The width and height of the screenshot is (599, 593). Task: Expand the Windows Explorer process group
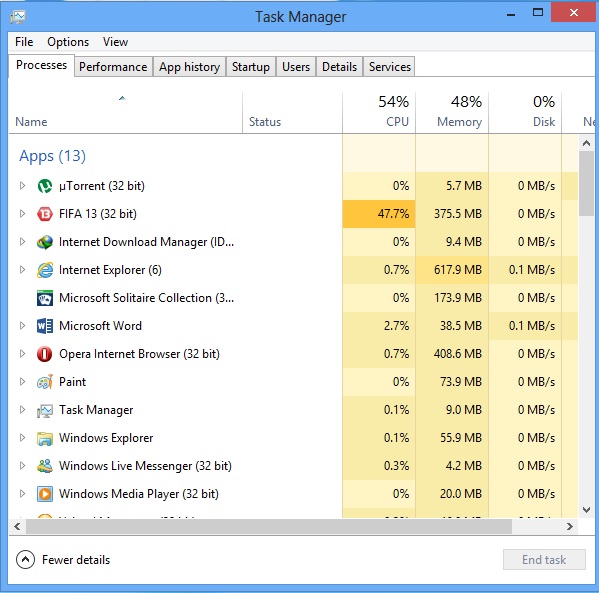click(22, 437)
